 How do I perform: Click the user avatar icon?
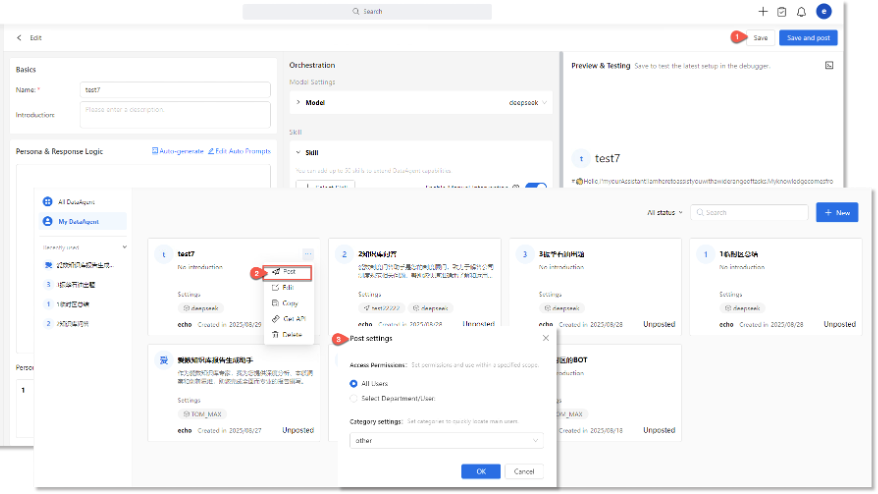pyautogui.click(x=823, y=12)
